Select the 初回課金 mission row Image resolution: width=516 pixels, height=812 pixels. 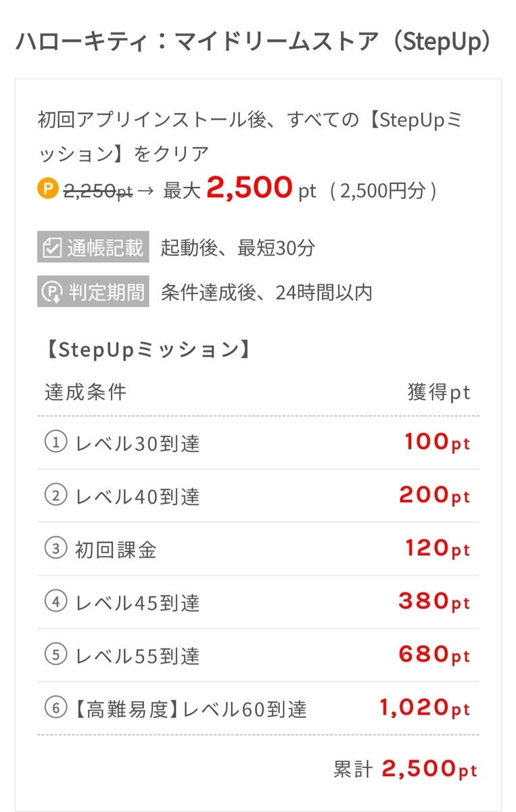tap(258, 549)
